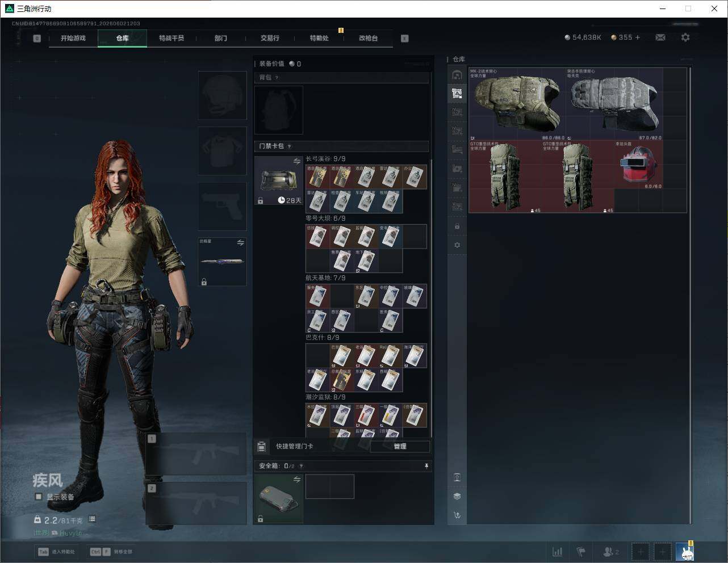Open the statistics bar chart icon
The width and height of the screenshot is (728, 563).
point(558,552)
